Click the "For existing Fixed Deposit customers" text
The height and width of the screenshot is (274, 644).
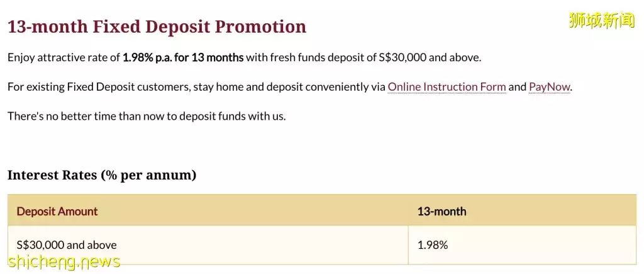coord(97,87)
